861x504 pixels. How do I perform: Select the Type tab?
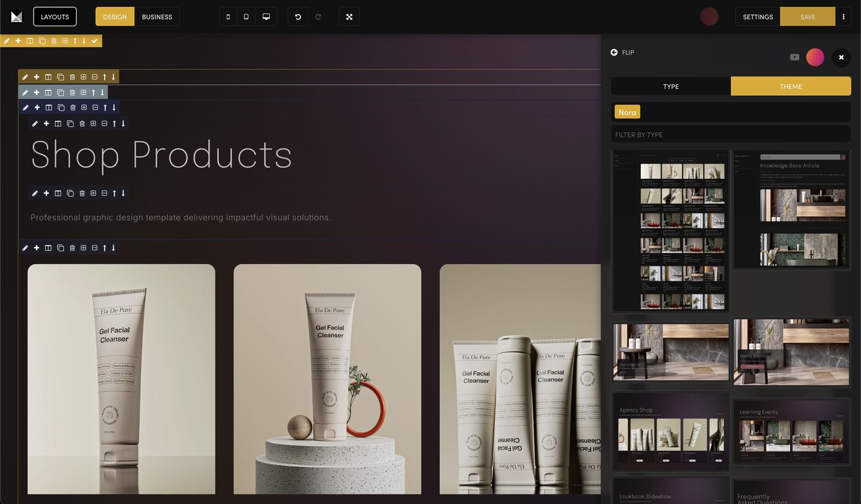click(x=671, y=87)
